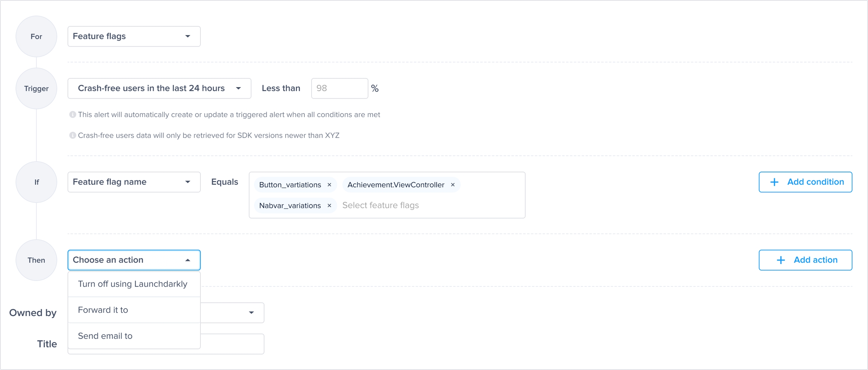Remove the Nabvar_variations tag
The image size is (868, 370).
click(329, 206)
